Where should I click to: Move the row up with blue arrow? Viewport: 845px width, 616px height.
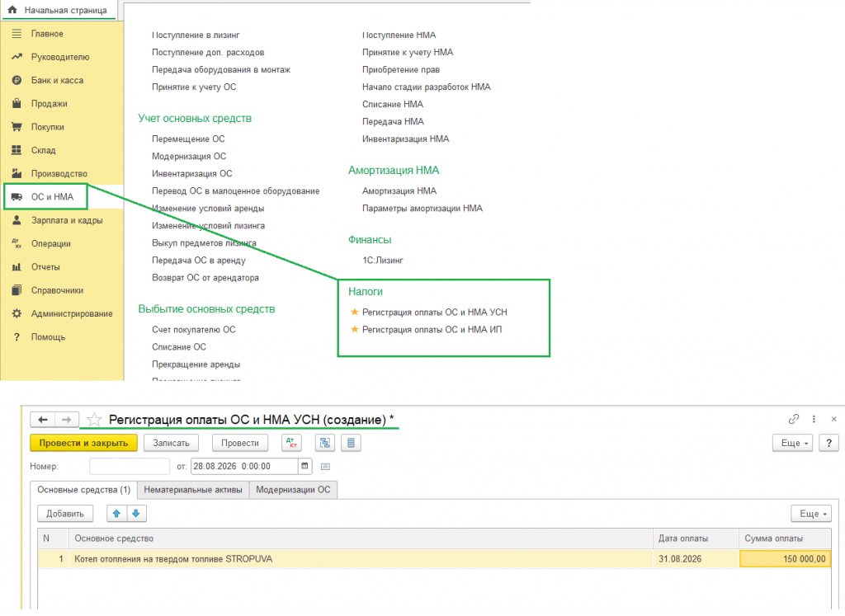pos(116,514)
